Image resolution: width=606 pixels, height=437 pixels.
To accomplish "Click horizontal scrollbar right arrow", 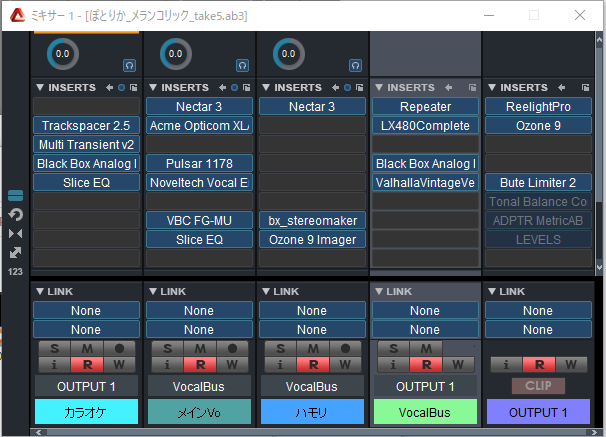I will [594, 432].
